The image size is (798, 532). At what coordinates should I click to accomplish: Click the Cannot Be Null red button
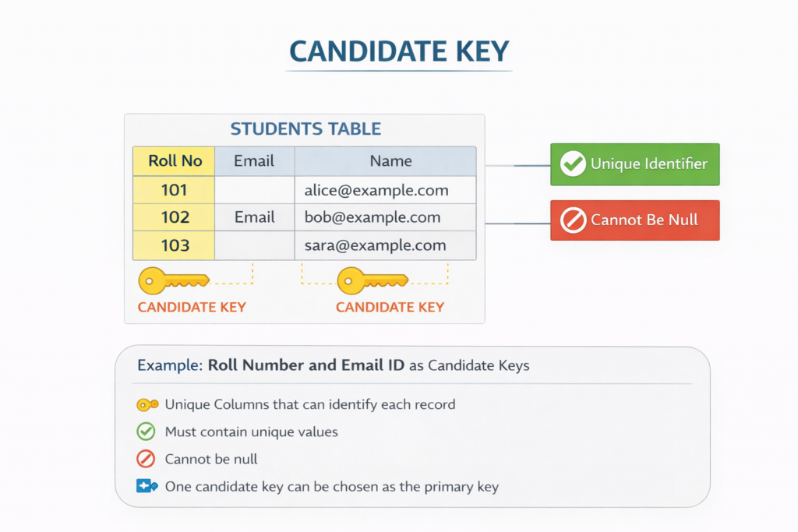coord(634,220)
